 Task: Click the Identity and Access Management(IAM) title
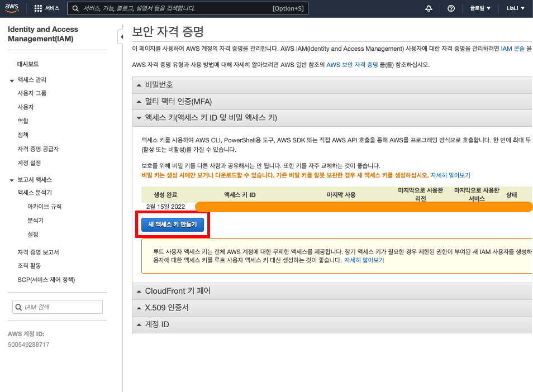pos(43,34)
